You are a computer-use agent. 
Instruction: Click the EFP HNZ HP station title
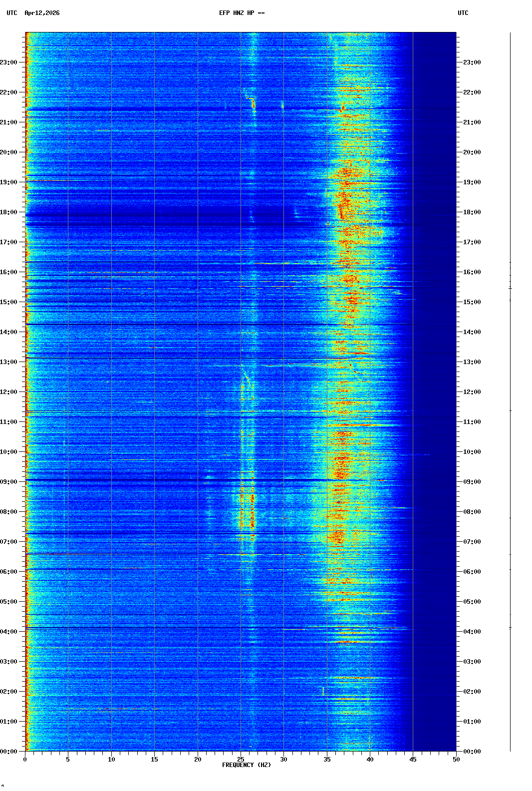(x=242, y=13)
